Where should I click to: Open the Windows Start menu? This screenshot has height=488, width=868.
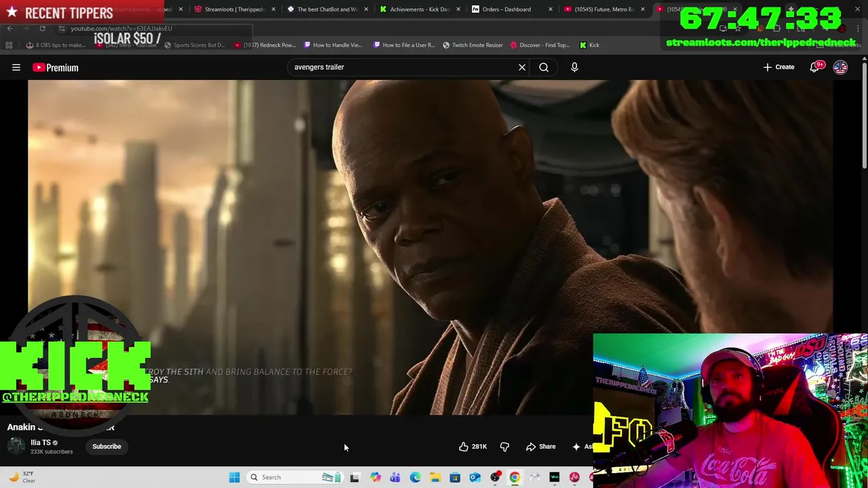pyautogui.click(x=234, y=477)
